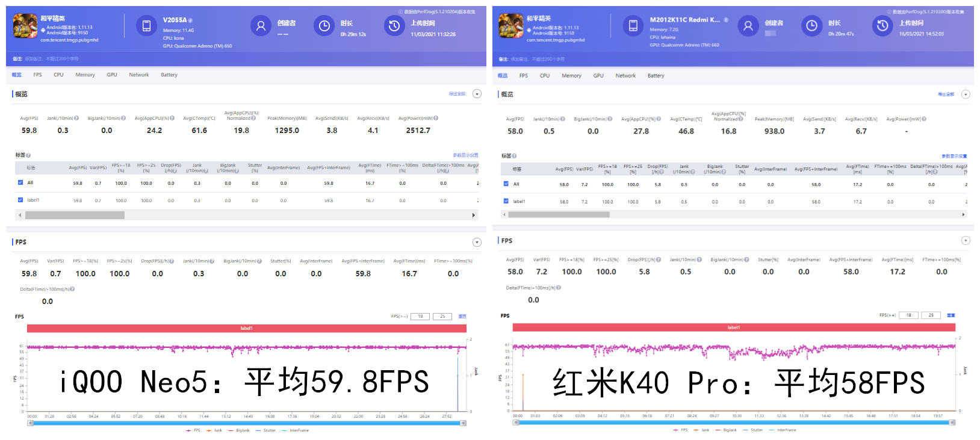
Task: Collapse the FPS section in V2055A report
Action: 477,242
